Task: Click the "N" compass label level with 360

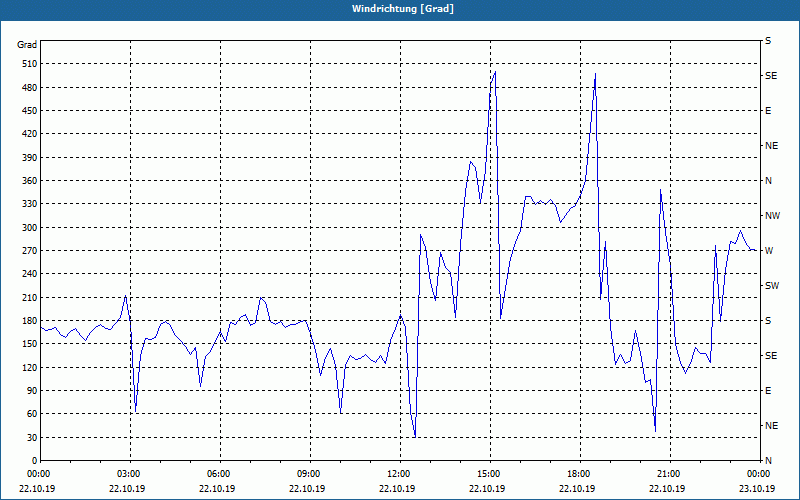Action: point(768,181)
